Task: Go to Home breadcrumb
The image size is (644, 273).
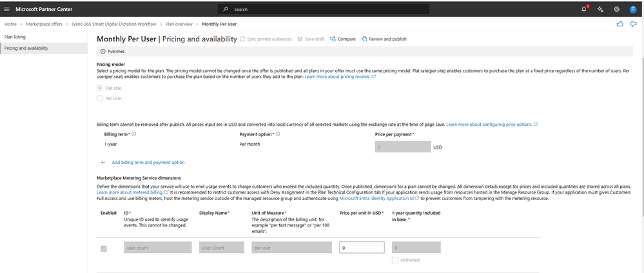Action: point(11,25)
